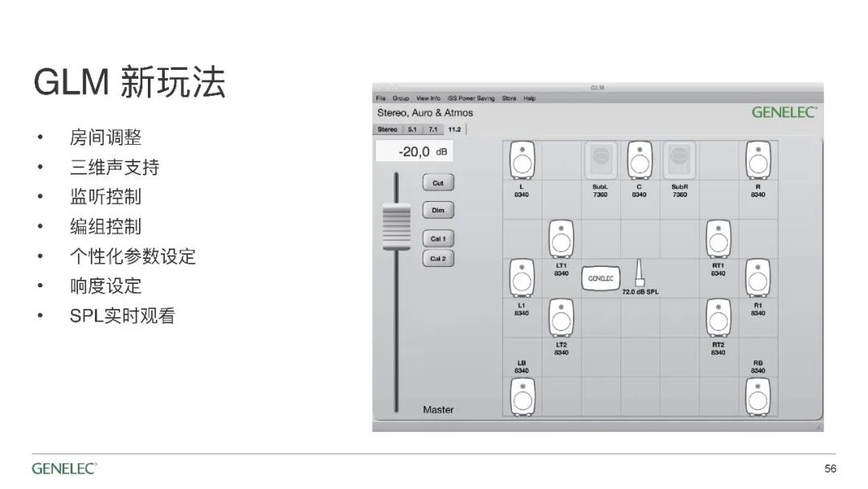Select the SubL 7360 subwoofer icon
The image size is (868, 489).
pyautogui.click(x=600, y=161)
